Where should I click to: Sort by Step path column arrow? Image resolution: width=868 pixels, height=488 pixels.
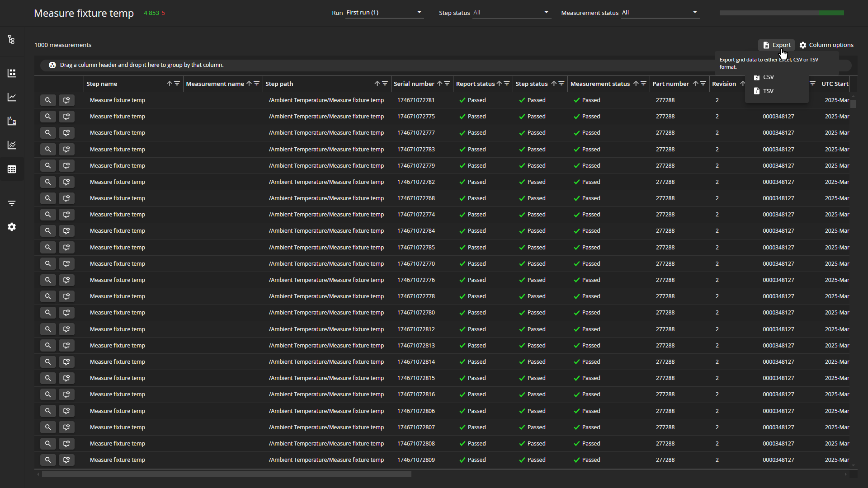377,84
